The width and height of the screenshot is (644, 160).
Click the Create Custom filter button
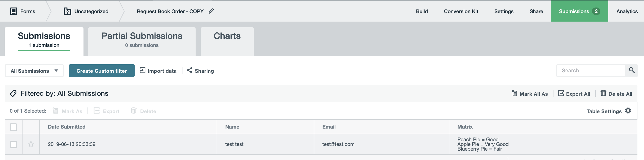102,71
